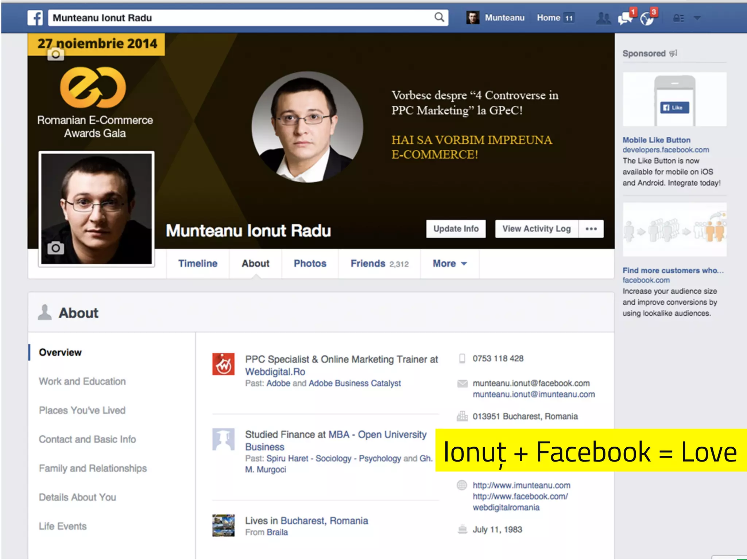Click the education graduate icon
The height and width of the screenshot is (560, 747).
(x=223, y=439)
